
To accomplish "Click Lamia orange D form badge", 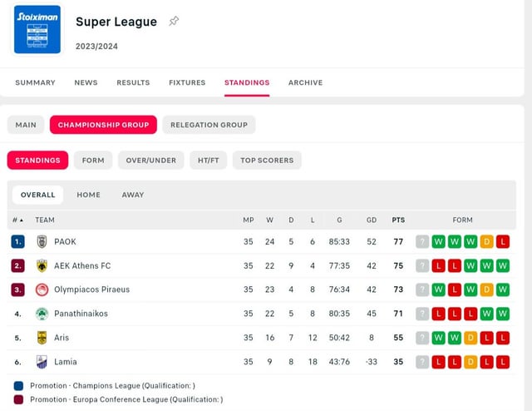I will point(470,362).
